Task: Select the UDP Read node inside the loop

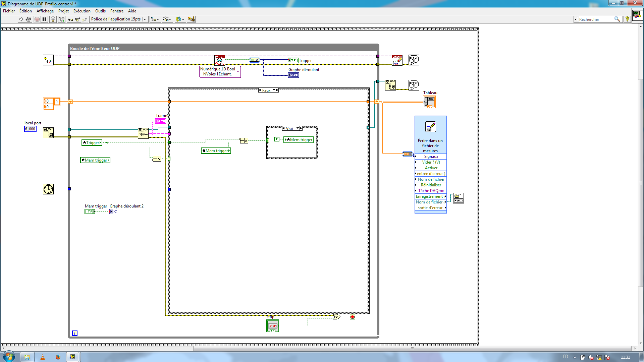Action: [x=143, y=133]
